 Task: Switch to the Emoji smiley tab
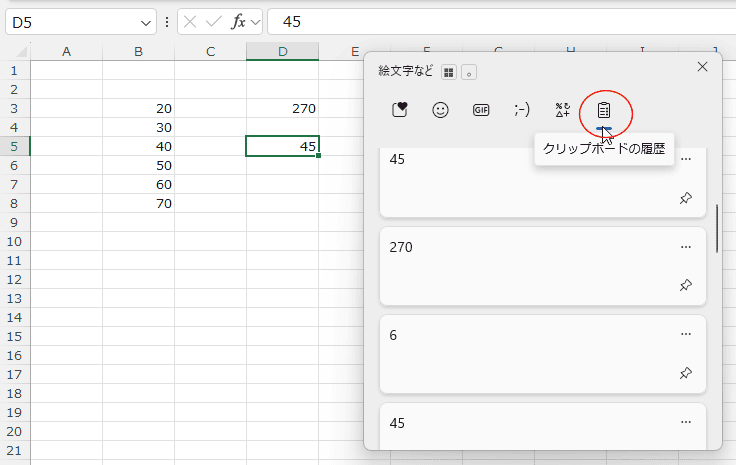coord(440,110)
